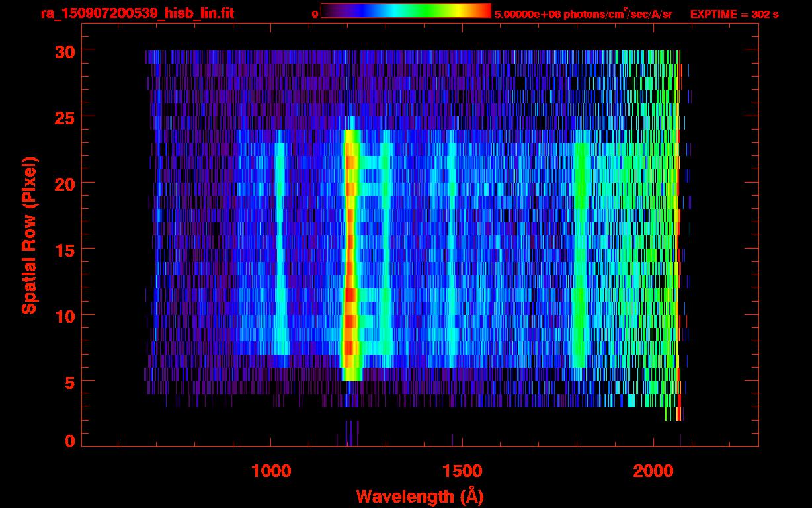Select the 1500 wavelength tick label
This screenshot has width=812, height=508.
tap(462, 471)
